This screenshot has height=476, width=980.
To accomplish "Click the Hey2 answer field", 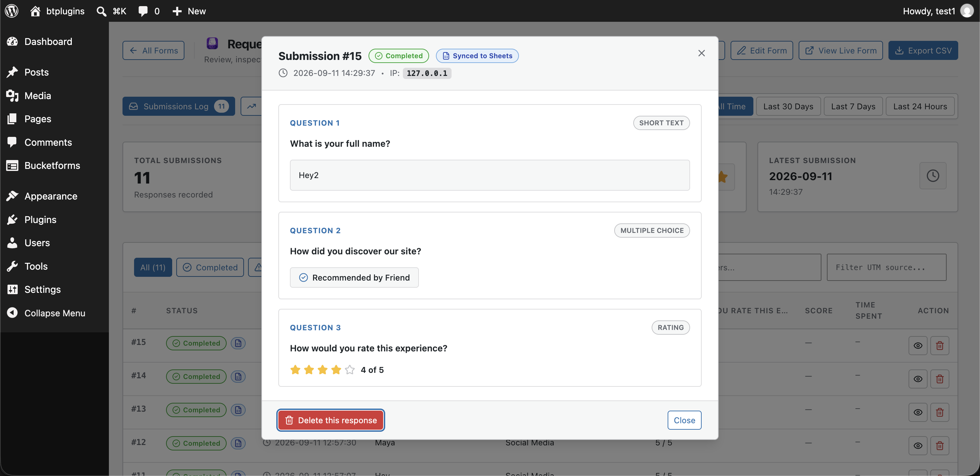I will pyautogui.click(x=490, y=175).
